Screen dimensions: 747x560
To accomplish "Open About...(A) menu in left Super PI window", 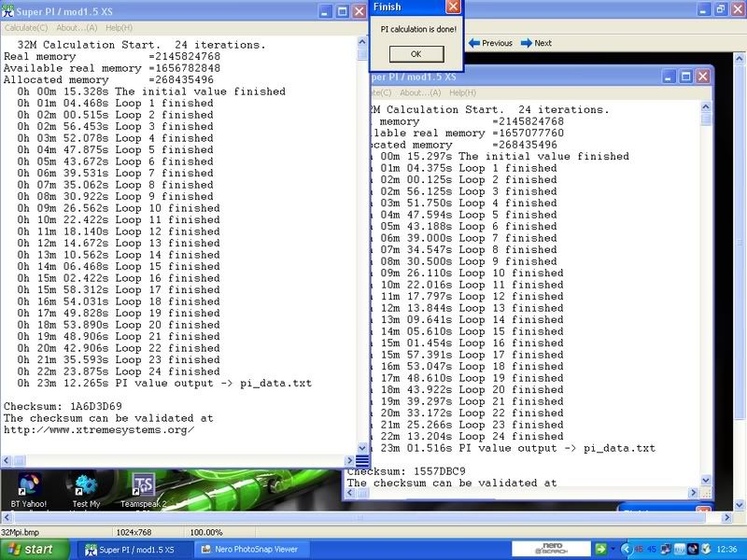I will coord(77,28).
